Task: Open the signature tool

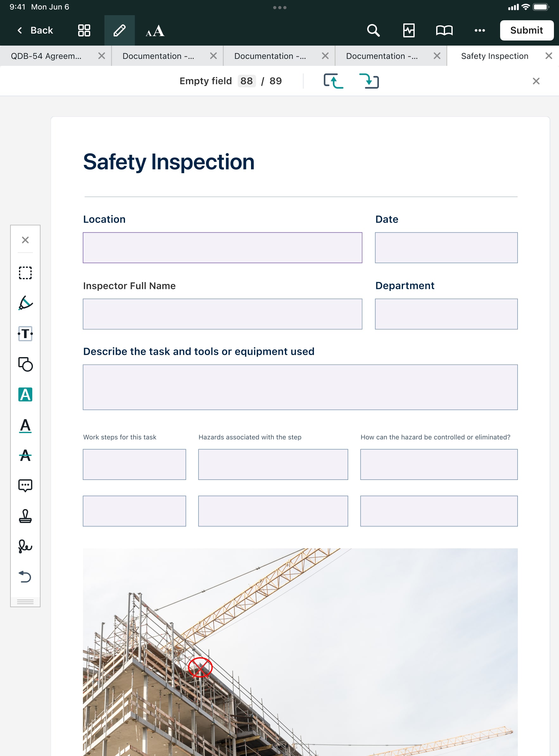Action: [x=25, y=546]
